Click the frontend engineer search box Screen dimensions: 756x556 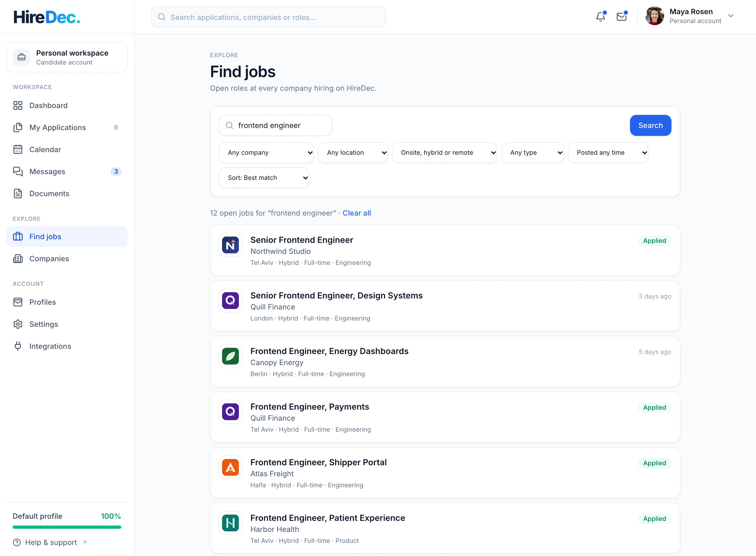coord(276,125)
